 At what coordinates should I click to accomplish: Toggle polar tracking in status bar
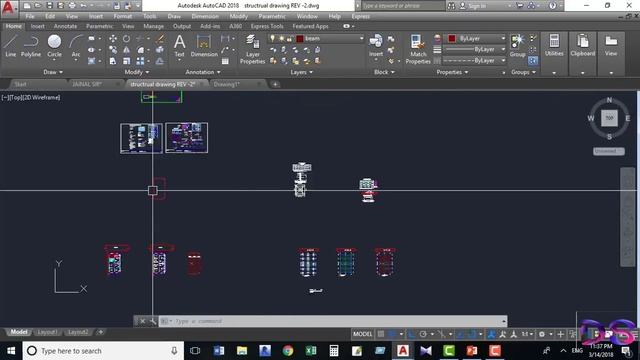pos(423,334)
